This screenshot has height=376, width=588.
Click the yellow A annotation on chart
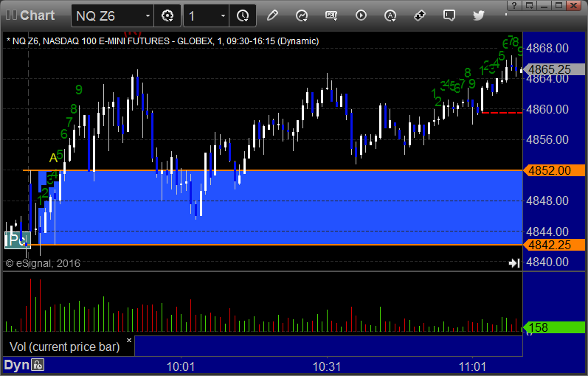click(53, 158)
